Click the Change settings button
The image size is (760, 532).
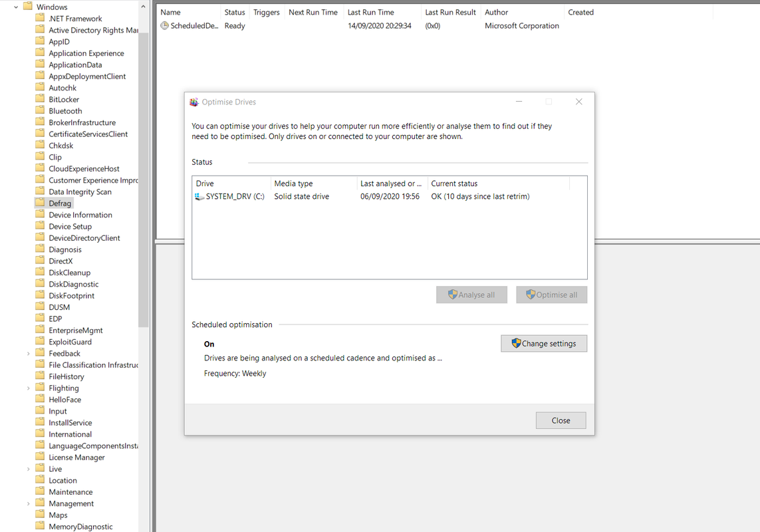point(544,343)
